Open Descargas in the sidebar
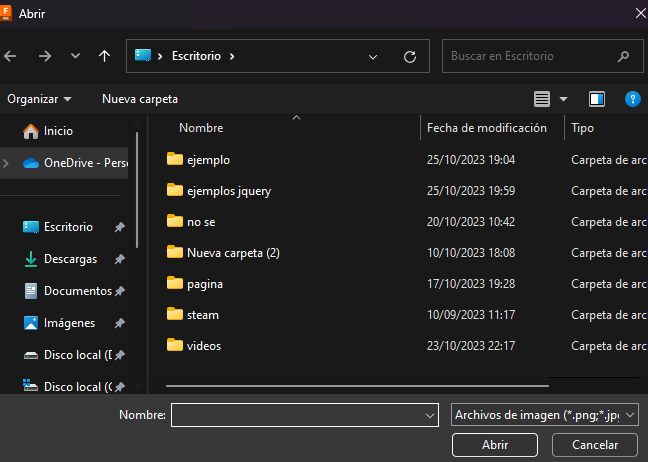The width and height of the screenshot is (648, 462). [60, 259]
